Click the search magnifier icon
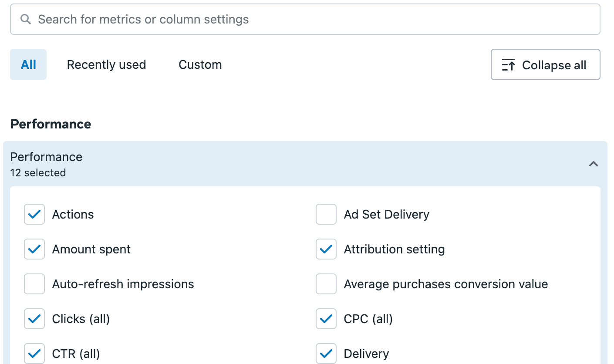 click(x=26, y=19)
